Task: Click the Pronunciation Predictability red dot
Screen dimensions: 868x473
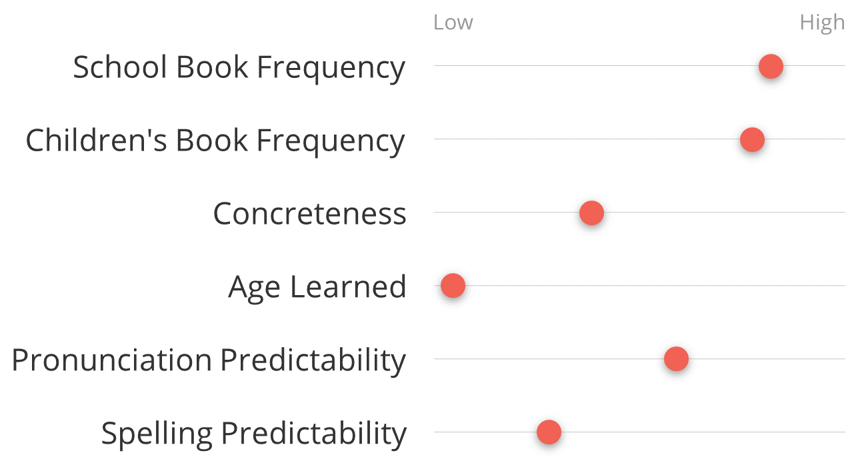Action: pyautogui.click(x=676, y=359)
